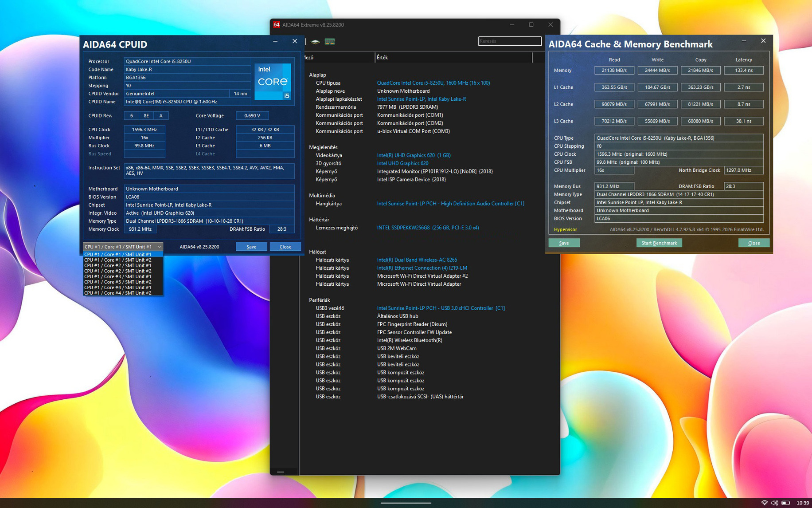The width and height of the screenshot is (812, 508).
Task: Click the CPU Clock value 1596.3 MHz in CPUID
Action: (144, 130)
